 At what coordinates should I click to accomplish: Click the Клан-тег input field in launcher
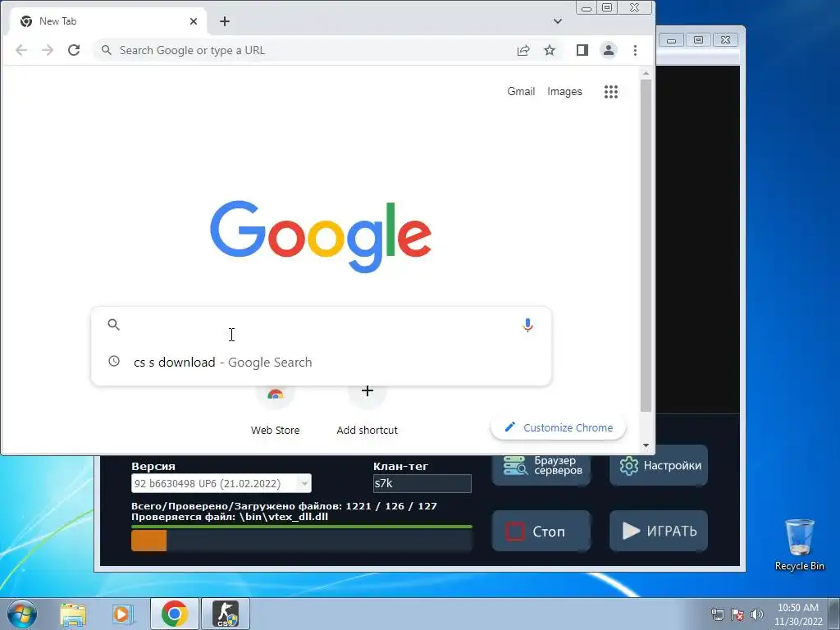pyautogui.click(x=422, y=483)
